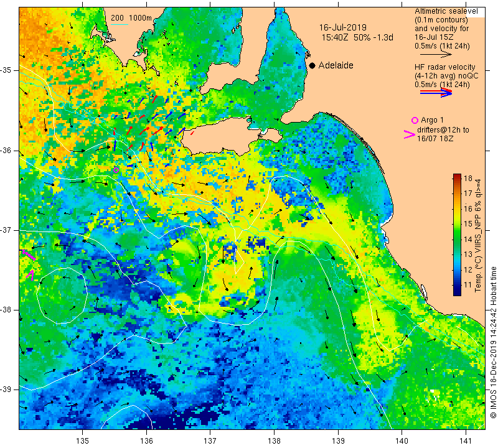This screenshot has width=498, height=448.
Task: Click the '(4-12h avg) noQC' legend text
Action: (x=446, y=76)
